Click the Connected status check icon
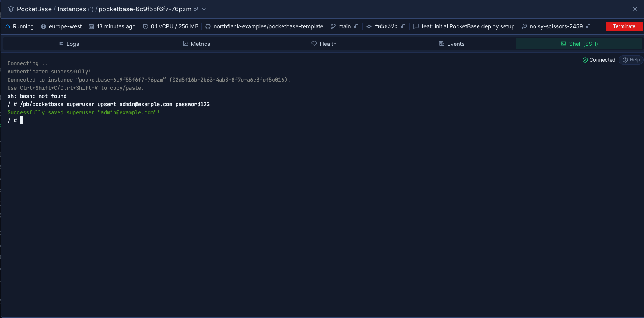 click(585, 60)
